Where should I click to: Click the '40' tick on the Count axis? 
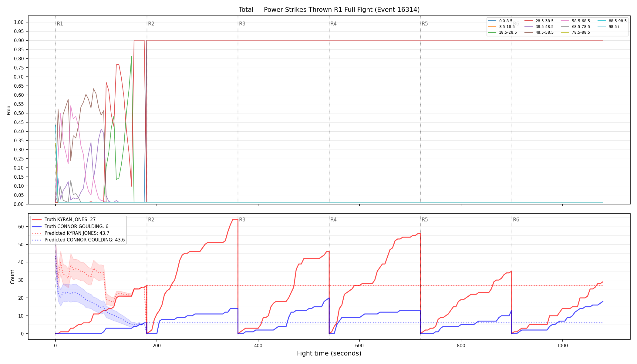pyautogui.click(x=21, y=262)
